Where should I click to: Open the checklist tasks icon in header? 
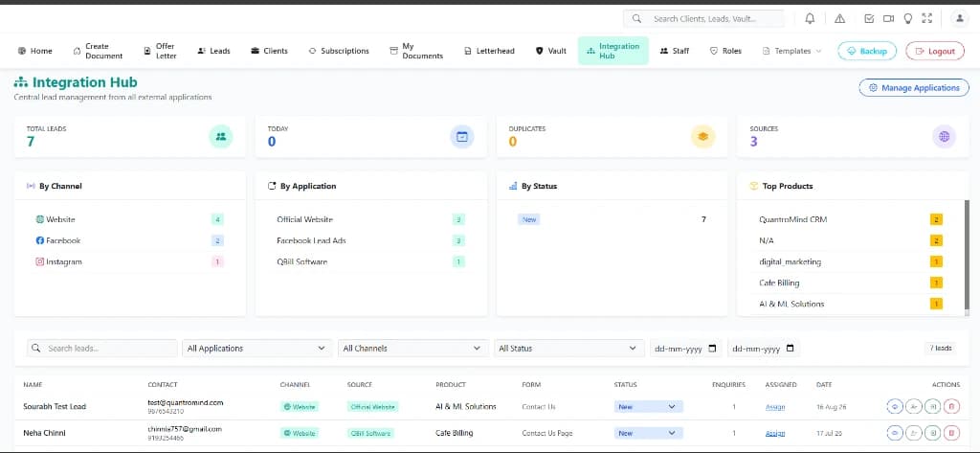pyautogui.click(x=869, y=19)
